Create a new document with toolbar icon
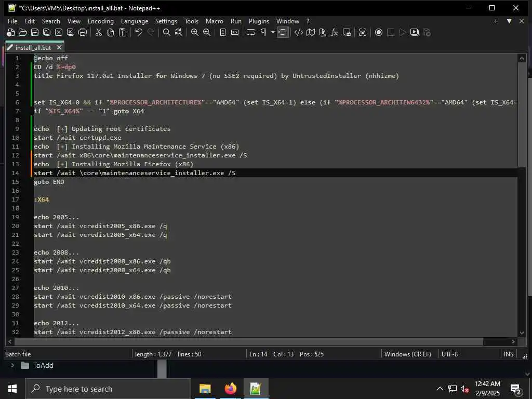This screenshot has height=399, width=532. 11,33
